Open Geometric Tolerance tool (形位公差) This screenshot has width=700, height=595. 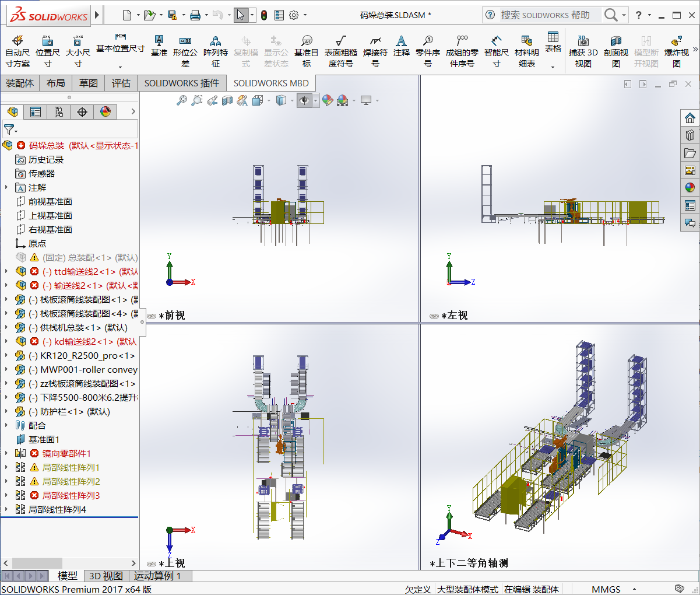(x=185, y=51)
